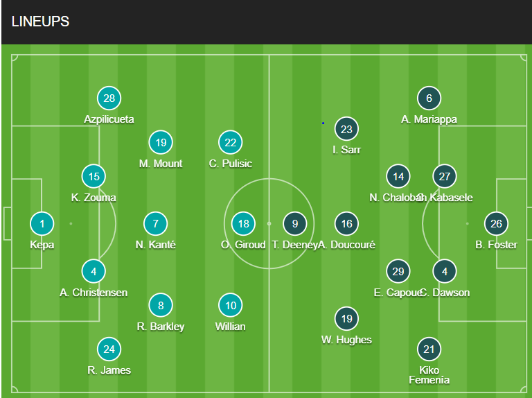Click the LINEUPS header title

tap(40, 21)
